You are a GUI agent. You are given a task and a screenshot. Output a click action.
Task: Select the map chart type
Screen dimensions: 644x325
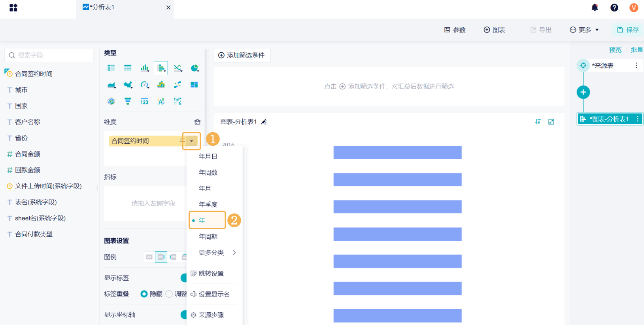(128, 85)
